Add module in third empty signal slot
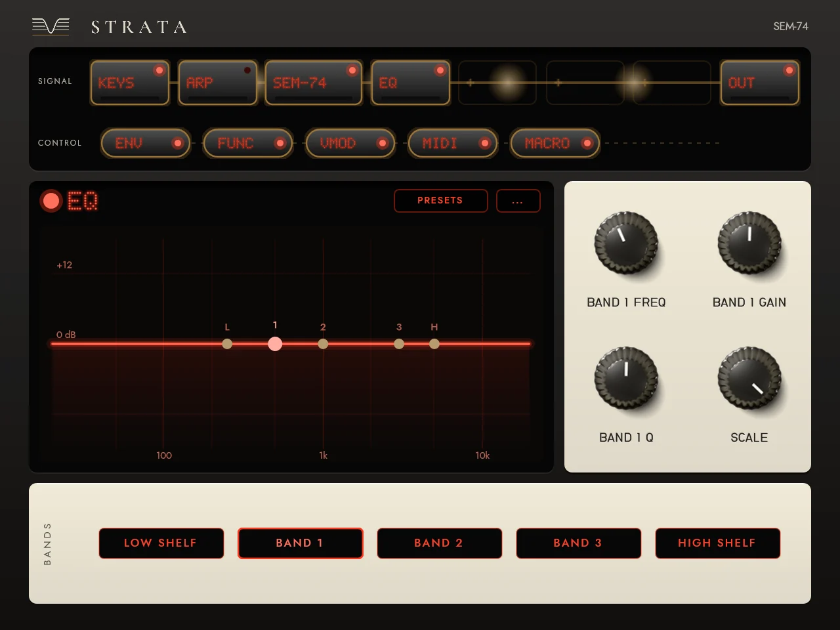Viewport: 840px width, 630px height. [x=672, y=83]
